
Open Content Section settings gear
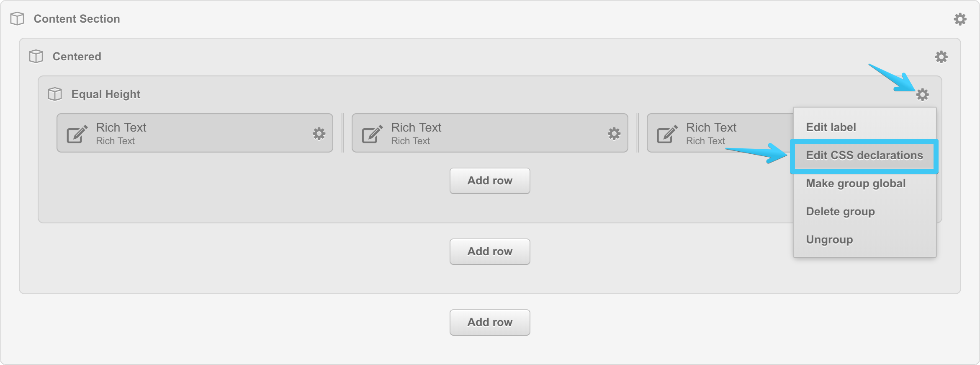[960, 19]
